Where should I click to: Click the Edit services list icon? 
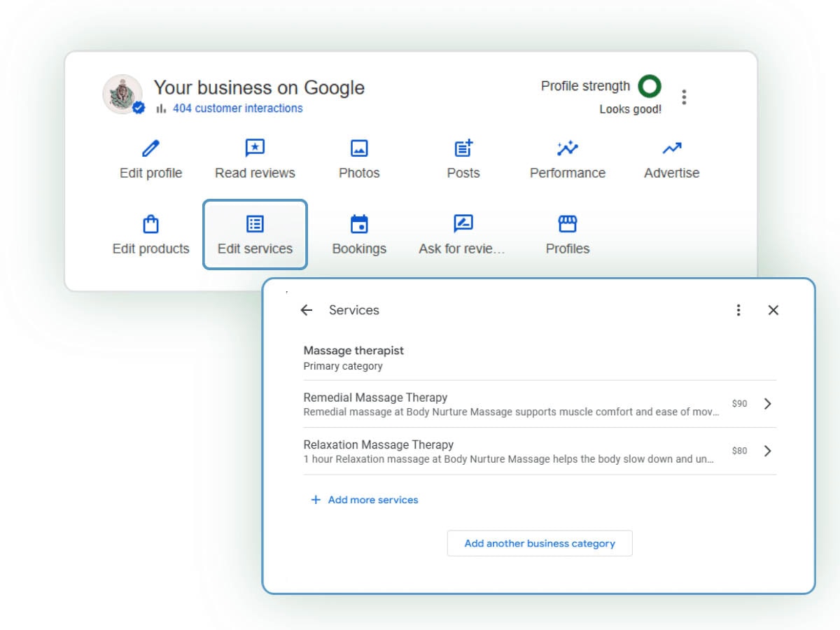pos(255,224)
